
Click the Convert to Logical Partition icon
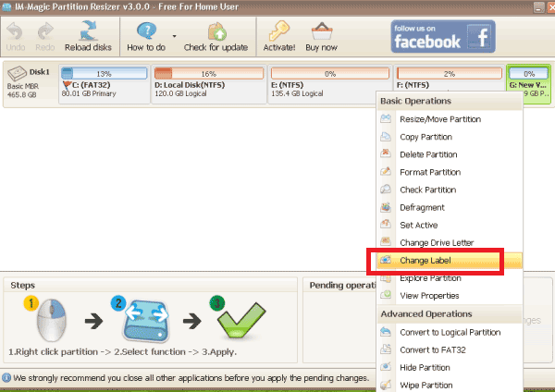pos(386,332)
